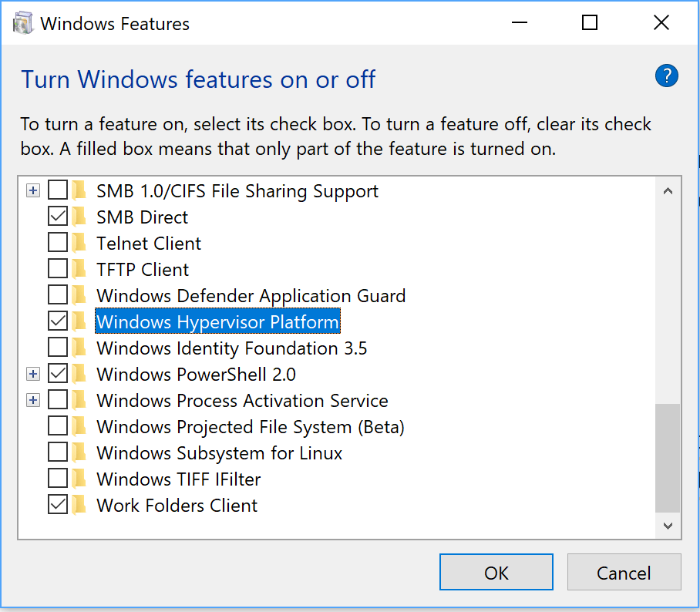Click the folder icon beside Work Folders Client
Screen dimensions: 700x612
click(80, 505)
